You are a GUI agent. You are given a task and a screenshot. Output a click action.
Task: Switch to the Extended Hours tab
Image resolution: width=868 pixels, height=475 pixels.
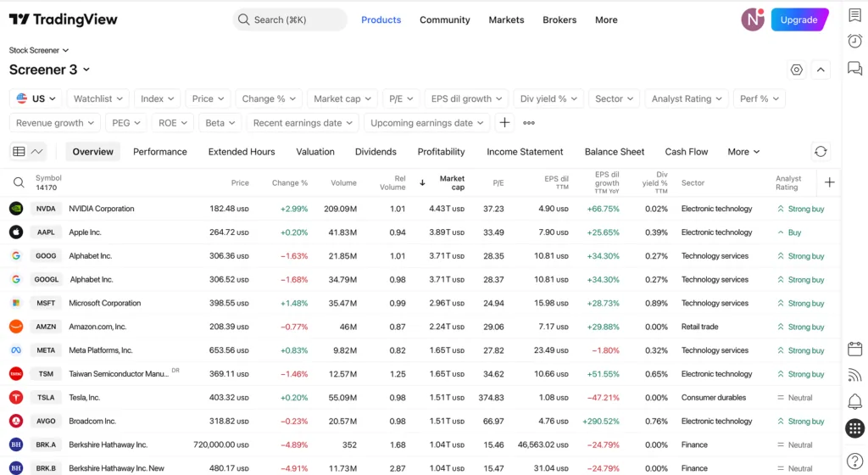[x=242, y=152]
